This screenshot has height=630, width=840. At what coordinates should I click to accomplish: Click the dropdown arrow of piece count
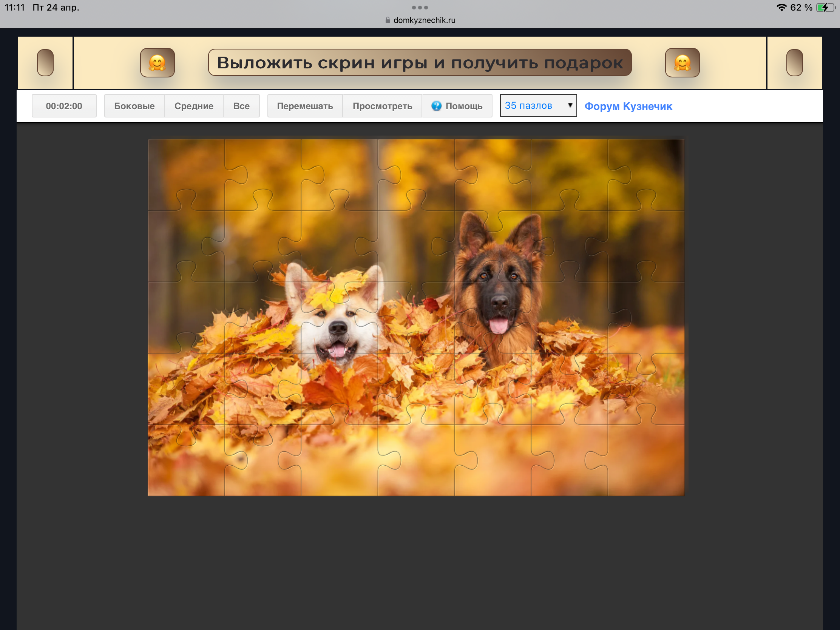click(570, 105)
